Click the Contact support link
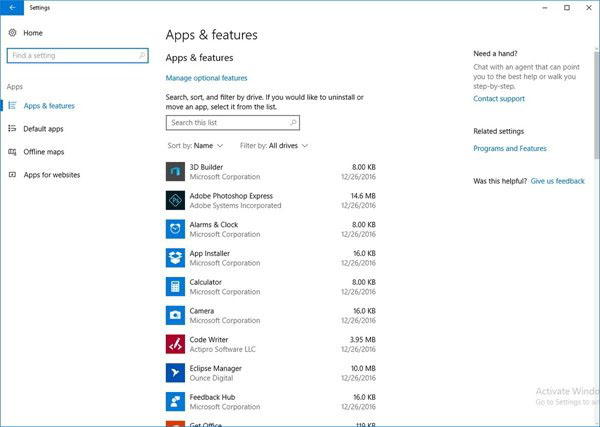600x427 pixels. (x=498, y=99)
